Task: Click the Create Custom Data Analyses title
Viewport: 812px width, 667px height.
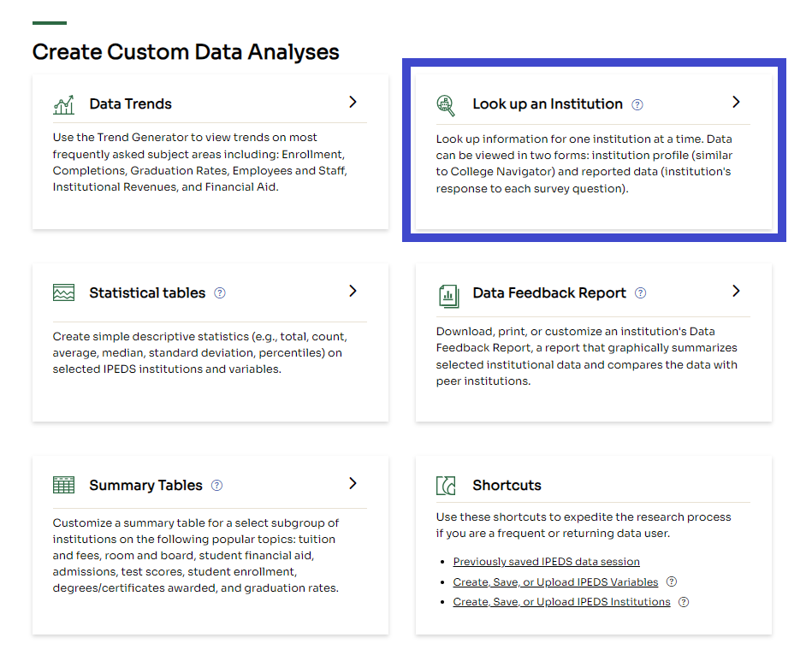Action: 186,52
